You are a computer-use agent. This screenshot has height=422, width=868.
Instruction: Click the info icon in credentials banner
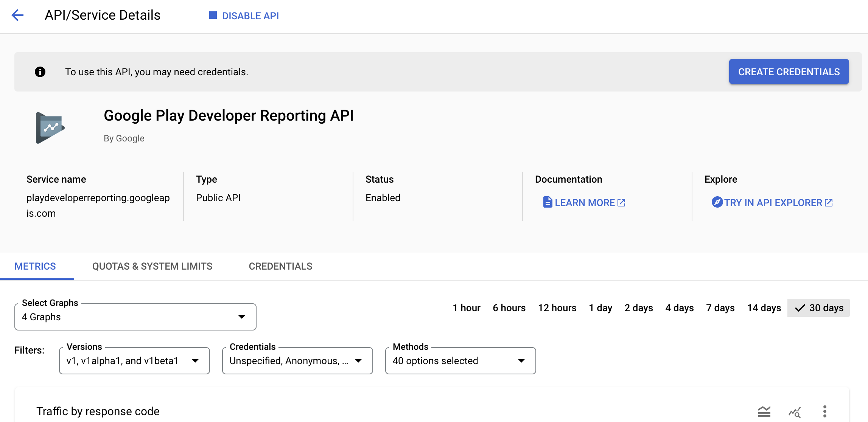coord(40,72)
